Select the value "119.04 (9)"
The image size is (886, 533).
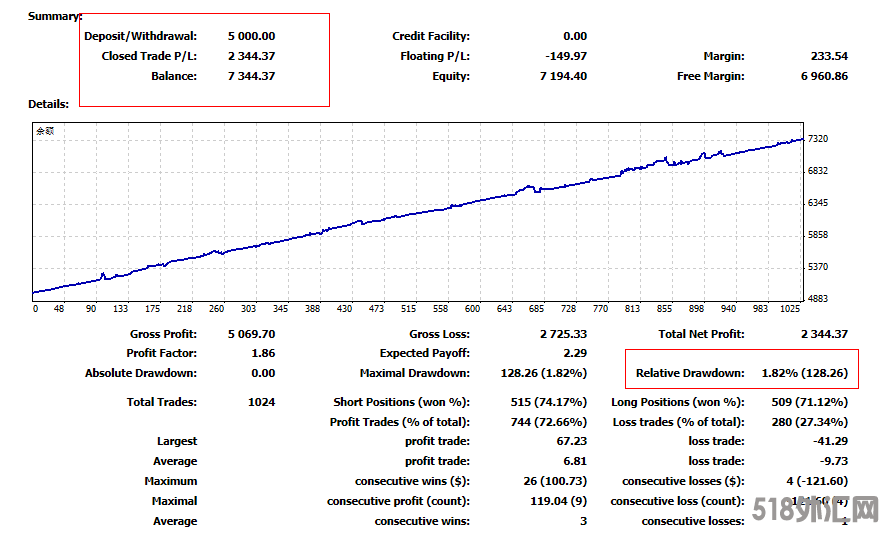click(558, 501)
